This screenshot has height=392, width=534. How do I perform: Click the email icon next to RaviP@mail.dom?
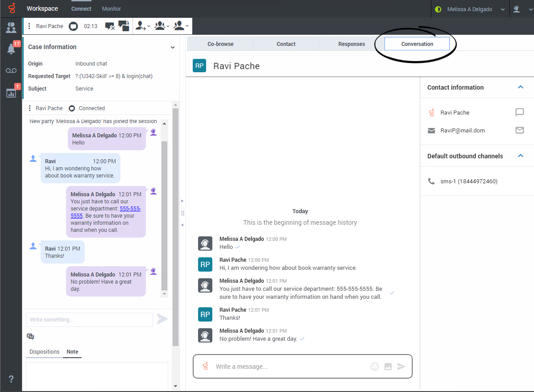(x=519, y=131)
